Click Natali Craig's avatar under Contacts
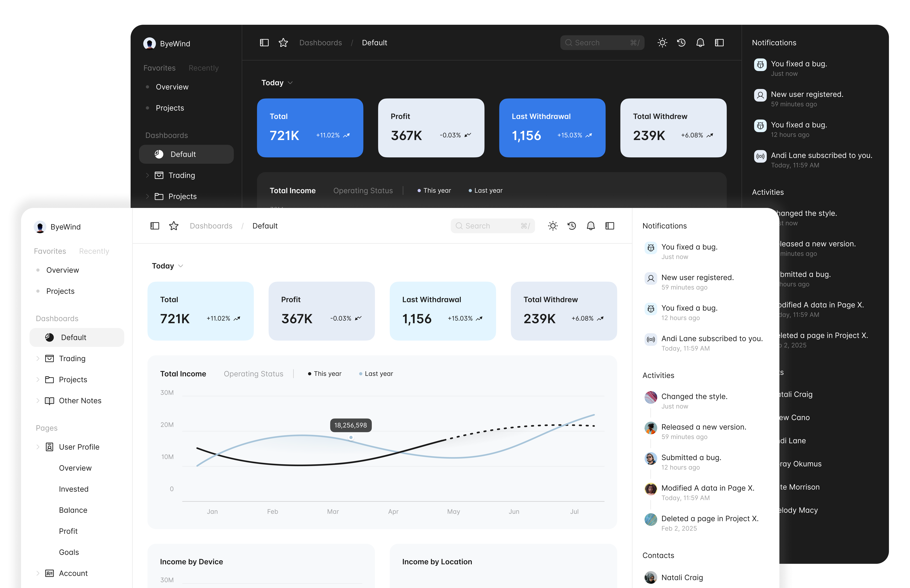Viewport: 910px width, 588px height. [x=651, y=577]
